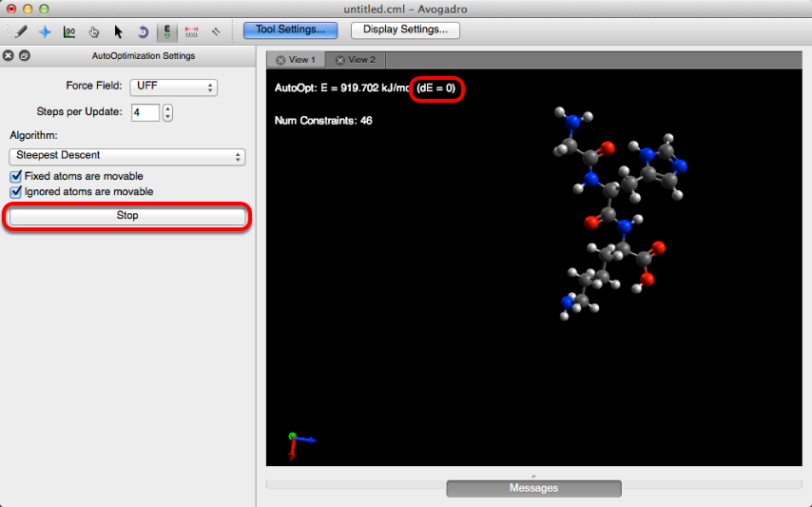Switch to the View 1 tab

[x=296, y=60]
